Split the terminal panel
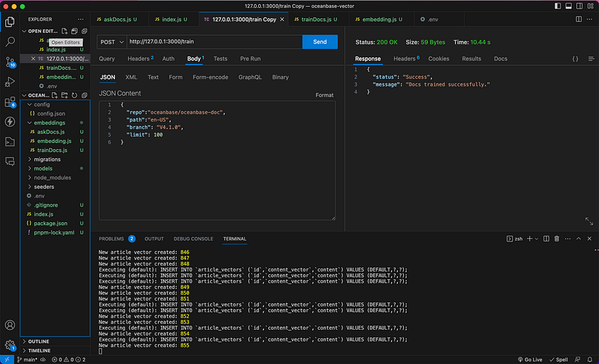The width and height of the screenshot is (599, 364). point(546,239)
